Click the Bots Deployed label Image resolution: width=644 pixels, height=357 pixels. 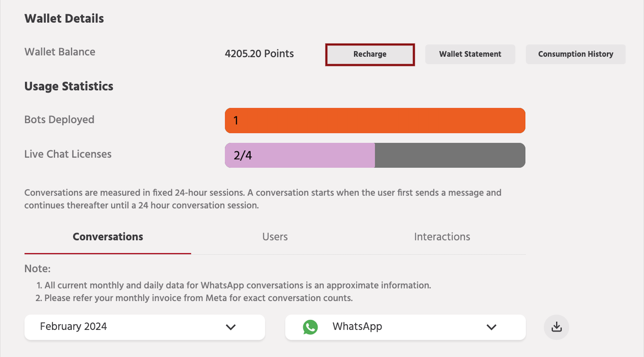(59, 120)
